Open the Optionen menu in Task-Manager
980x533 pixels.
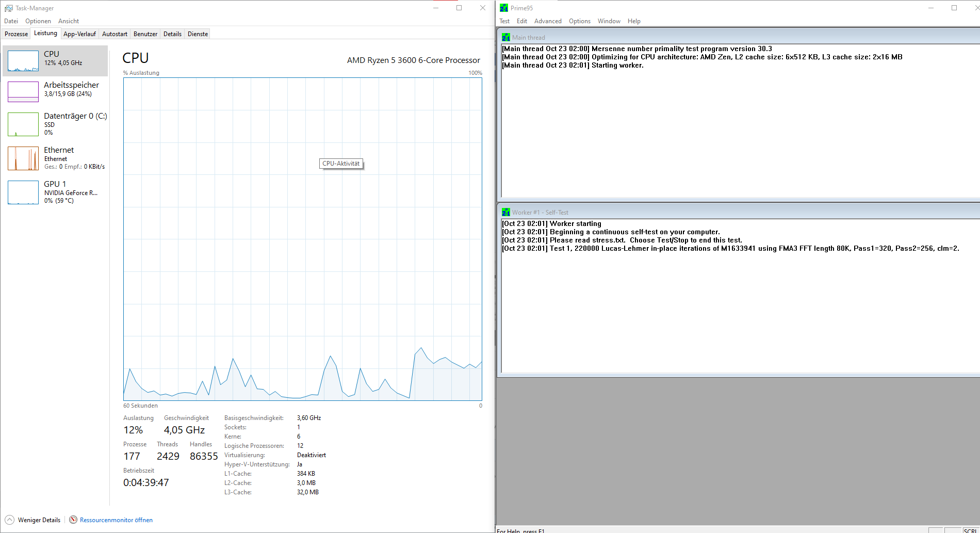38,21
